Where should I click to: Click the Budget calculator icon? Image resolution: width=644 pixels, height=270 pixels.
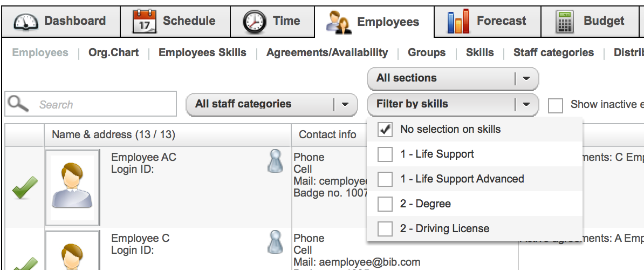(x=565, y=22)
